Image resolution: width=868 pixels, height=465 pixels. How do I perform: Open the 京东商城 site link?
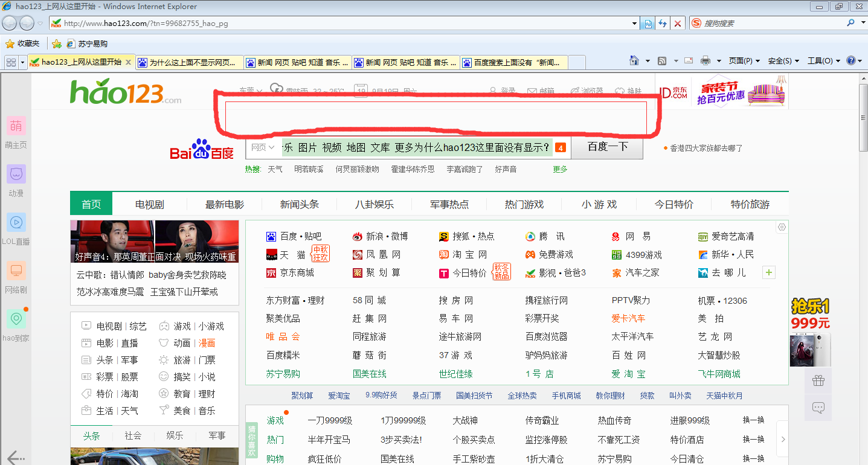290,272
